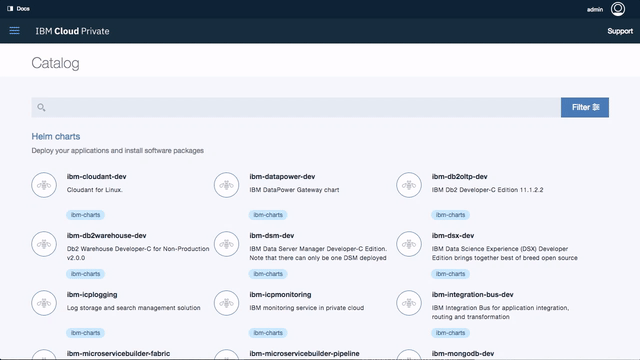
Task: Click the ibm-dsx-dev chart icon
Action: pos(409,244)
